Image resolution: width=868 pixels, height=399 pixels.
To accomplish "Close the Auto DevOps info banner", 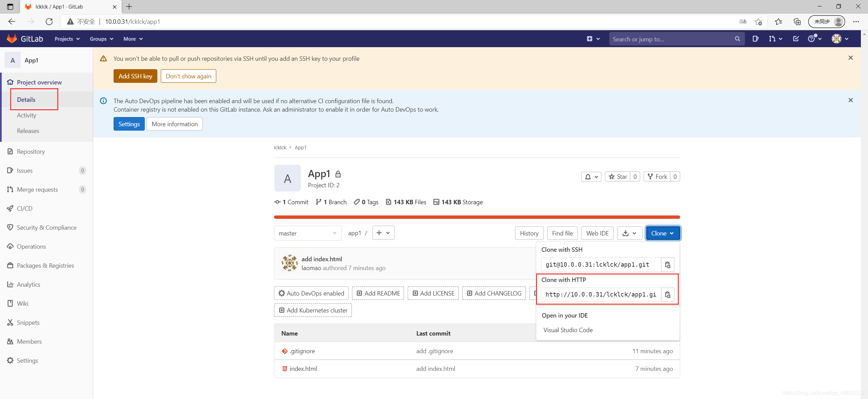I will point(850,100).
